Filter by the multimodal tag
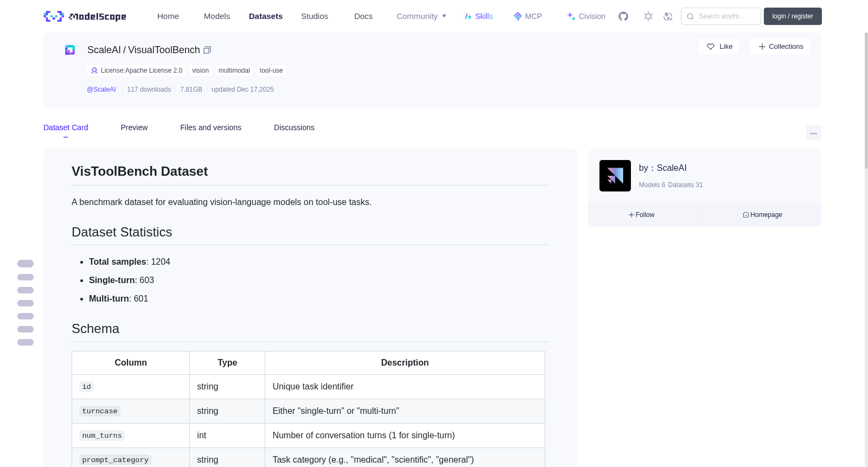Image resolution: width=868 pixels, height=467 pixels. 234,71
